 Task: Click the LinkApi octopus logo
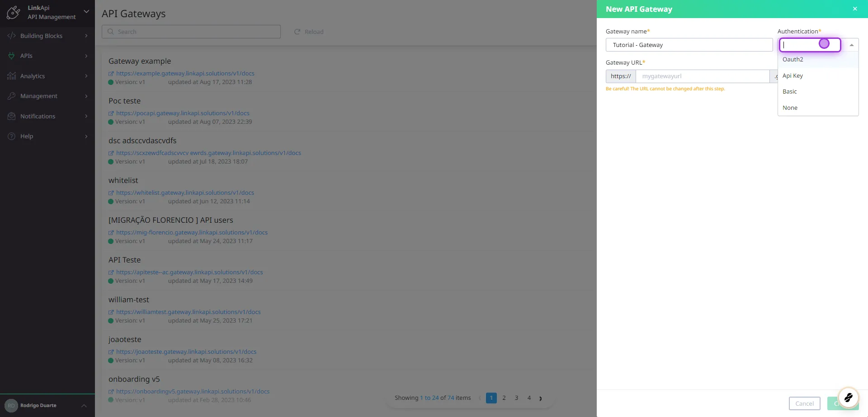coord(13,12)
